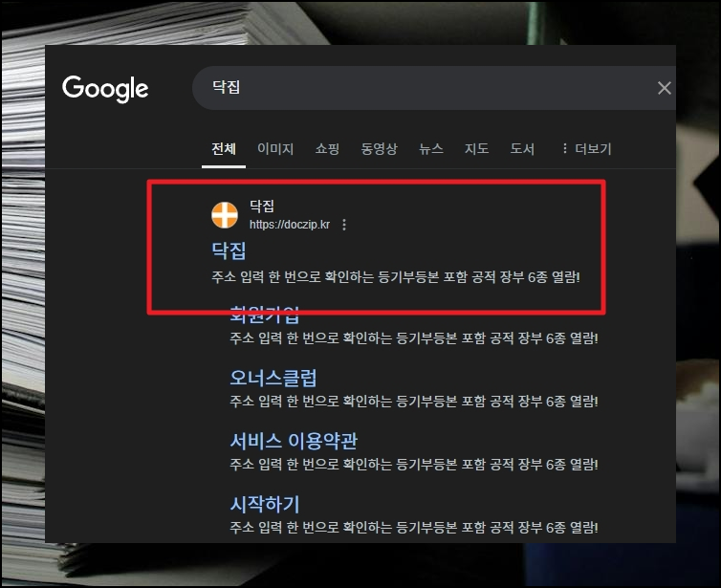Select the 전체 tab
The image size is (721, 588).
[x=224, y=149]
